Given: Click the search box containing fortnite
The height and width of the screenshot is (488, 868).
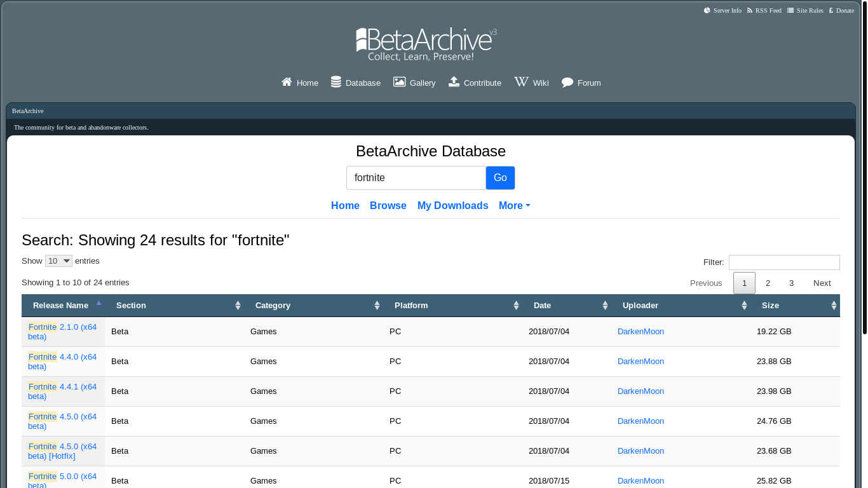Looking at the screenshot, I should click(x=416, y=178).
